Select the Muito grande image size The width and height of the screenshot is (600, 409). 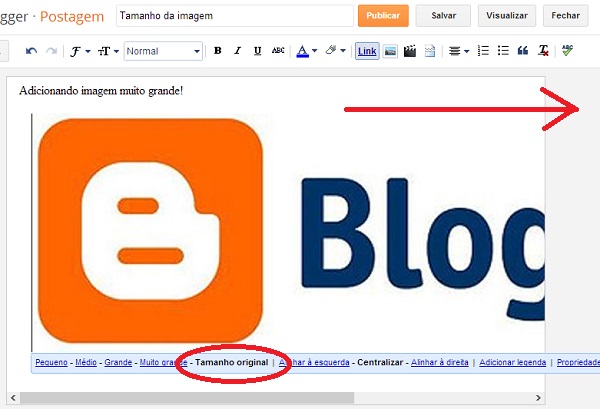163,362
